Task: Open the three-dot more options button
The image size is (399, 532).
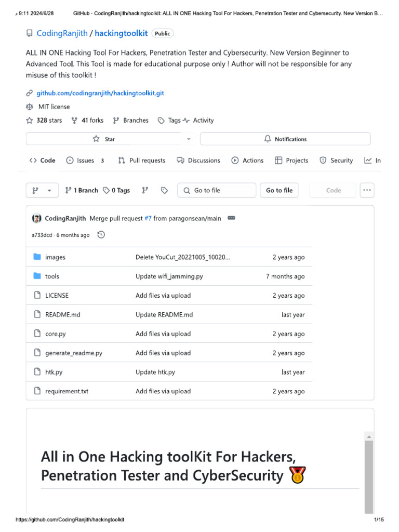Action: [367, 190]
